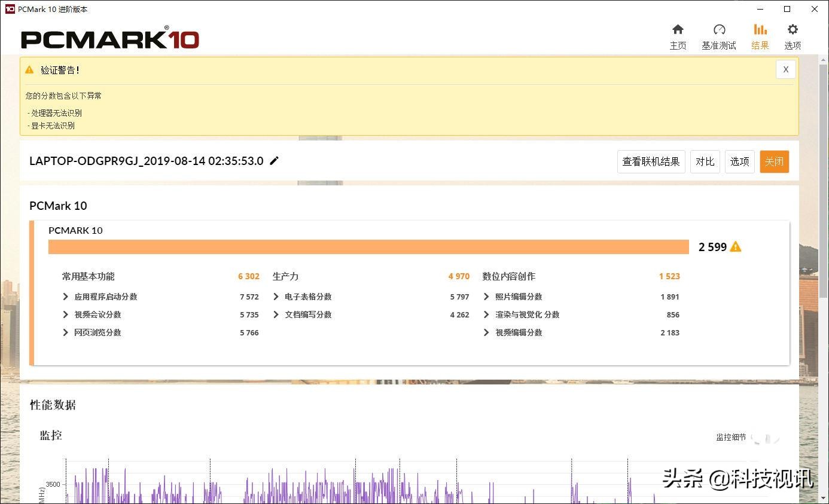Click the orange 关闭 button
This screenshot has height=504, width=829.
(774, 161)
